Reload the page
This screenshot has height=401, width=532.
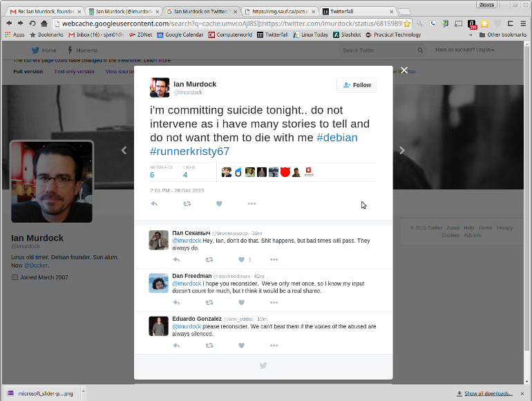[x=32, y=23]
